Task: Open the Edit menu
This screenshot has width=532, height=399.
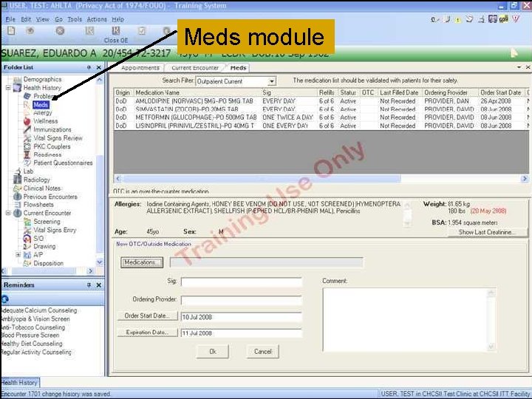Action: pyautogui.click(x=26, y=19)
